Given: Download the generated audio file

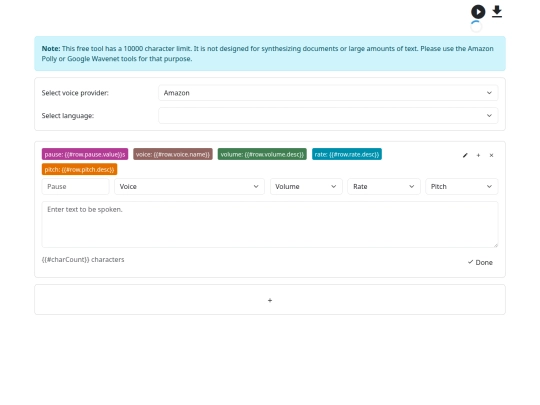Looking at the screenshot, I should [x=497, y=11].
